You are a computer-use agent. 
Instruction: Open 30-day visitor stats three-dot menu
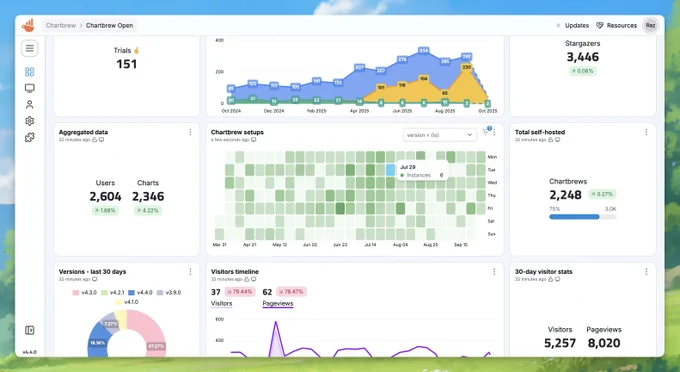(646, 272)
